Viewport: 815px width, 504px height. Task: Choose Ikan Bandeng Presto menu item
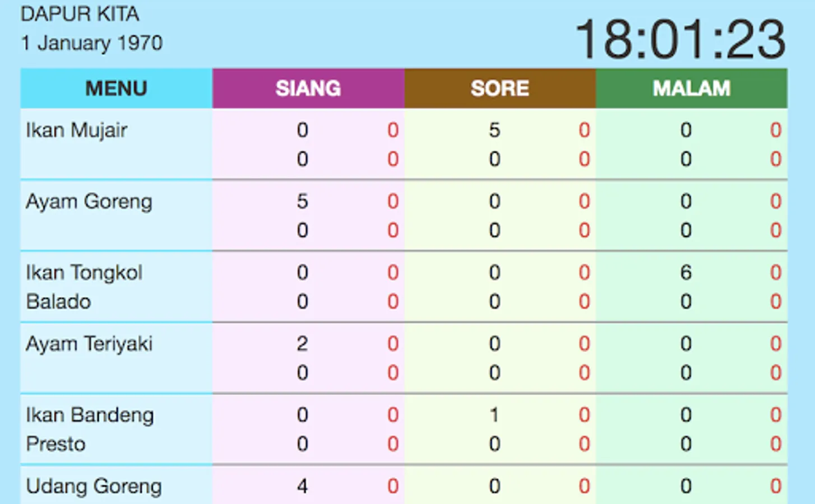[x=90, y=430]
